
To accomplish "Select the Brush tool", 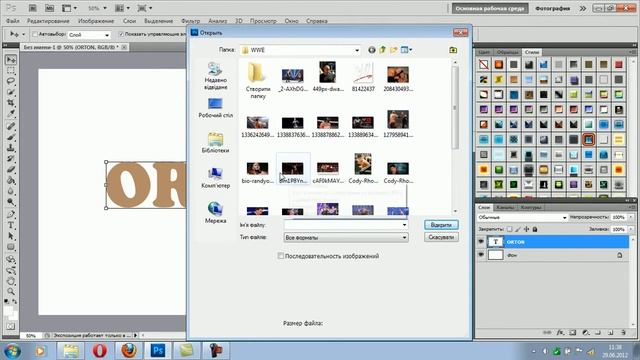I will 11,138.
